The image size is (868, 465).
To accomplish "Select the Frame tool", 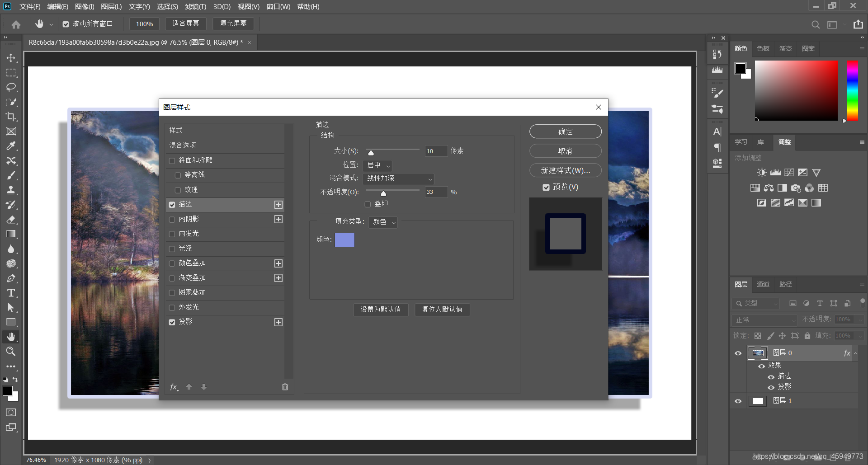I will pos(11,132).
